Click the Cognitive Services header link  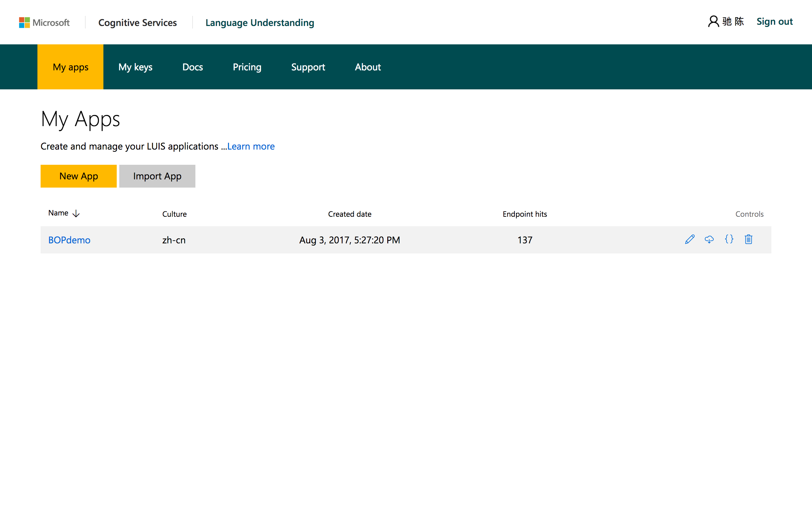point(138,22)
